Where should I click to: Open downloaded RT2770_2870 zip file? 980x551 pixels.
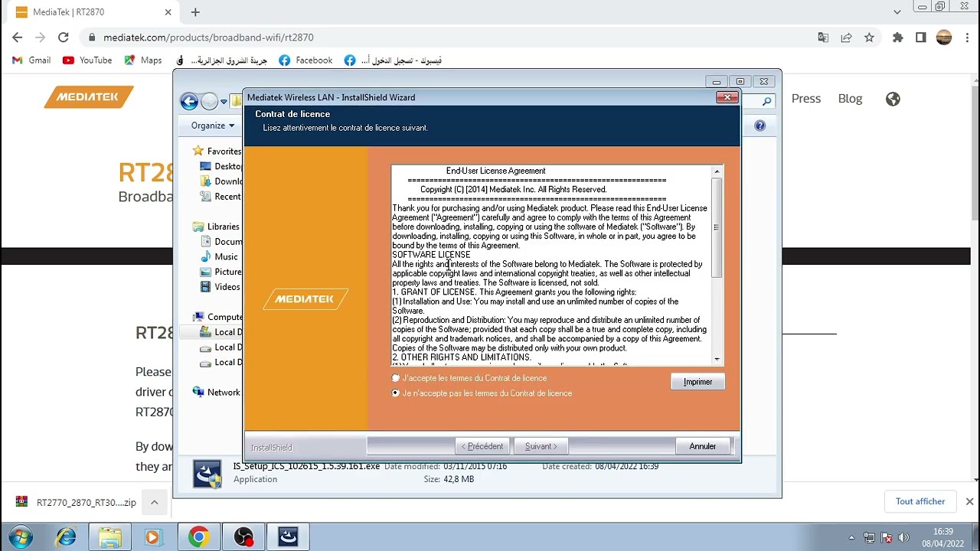point(76,503)
